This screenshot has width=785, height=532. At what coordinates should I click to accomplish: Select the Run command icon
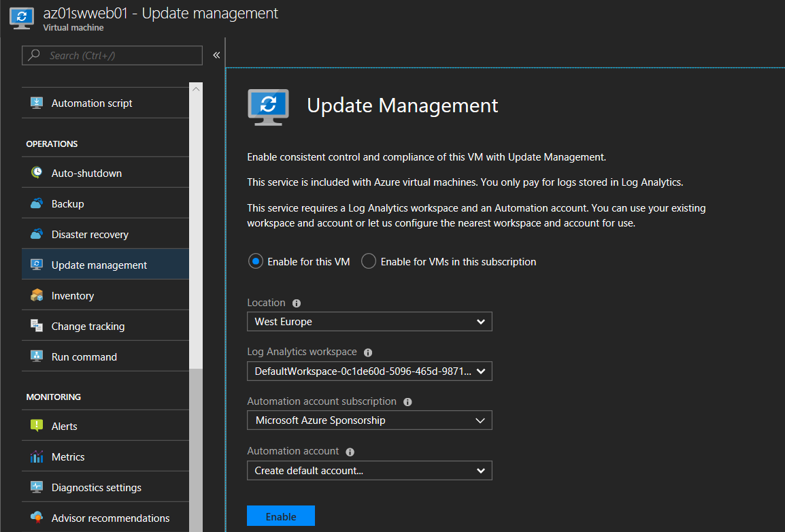coord(37,356)
